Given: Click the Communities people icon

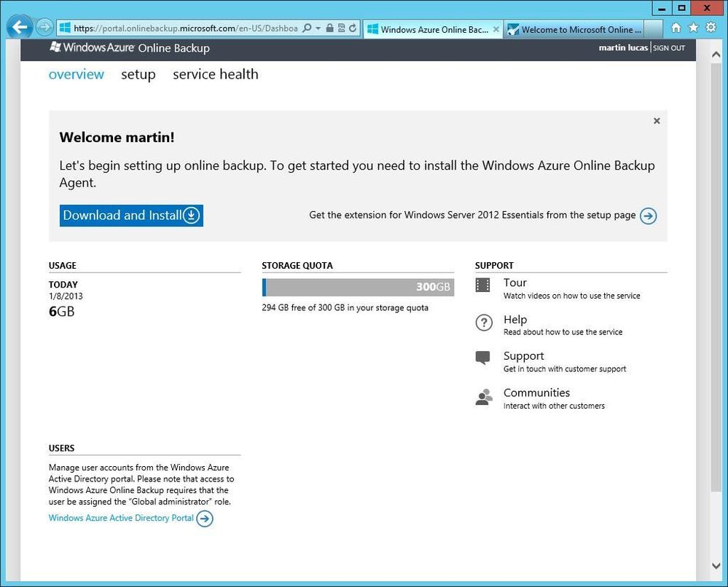Looking at the screenshot, I should 484,397.
